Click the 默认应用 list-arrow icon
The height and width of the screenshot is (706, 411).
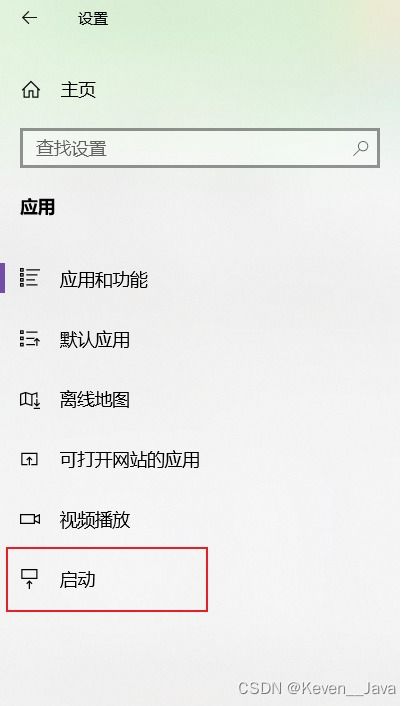pyautogui.click(x=30, y=339)
